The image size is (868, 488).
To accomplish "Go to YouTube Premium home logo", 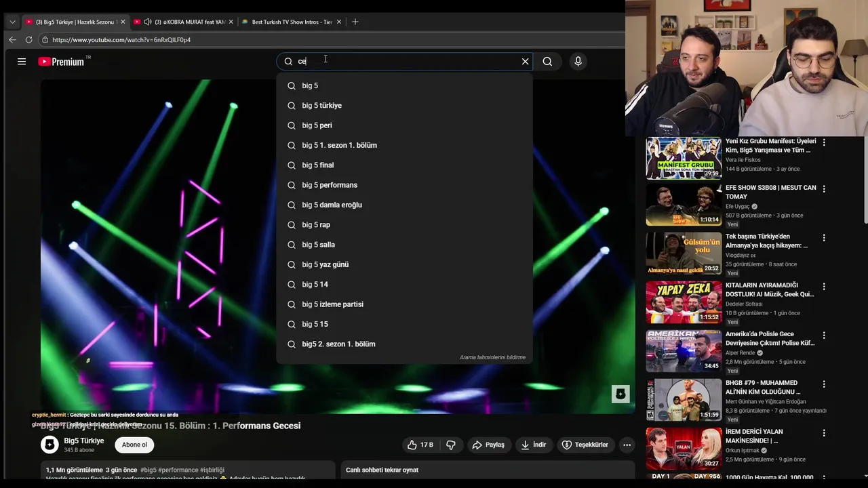I will [61, 62].
